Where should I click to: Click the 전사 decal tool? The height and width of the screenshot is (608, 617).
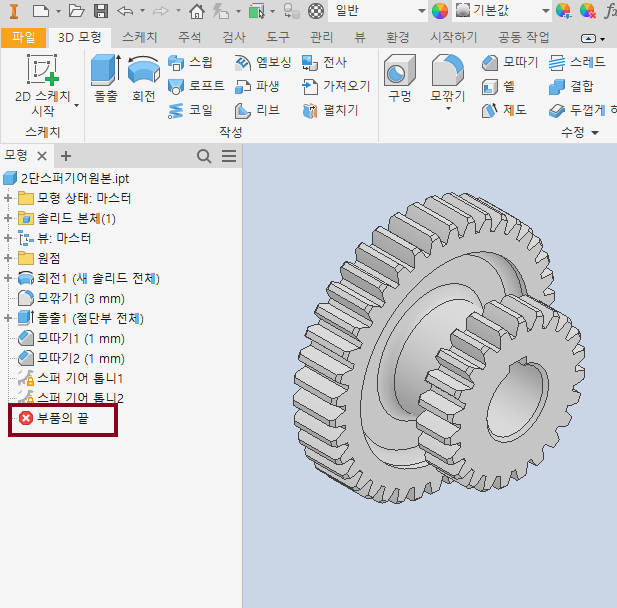pos(325,62)
